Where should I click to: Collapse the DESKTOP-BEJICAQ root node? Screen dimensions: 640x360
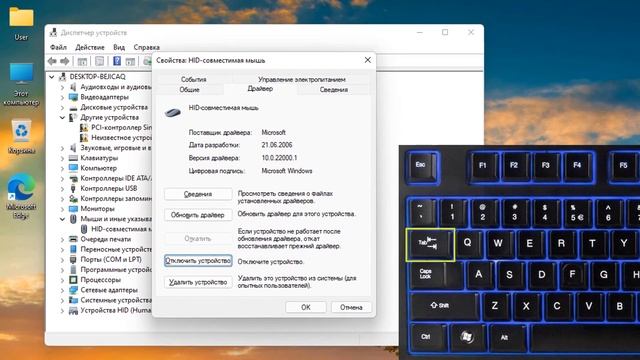pos(52,77)
